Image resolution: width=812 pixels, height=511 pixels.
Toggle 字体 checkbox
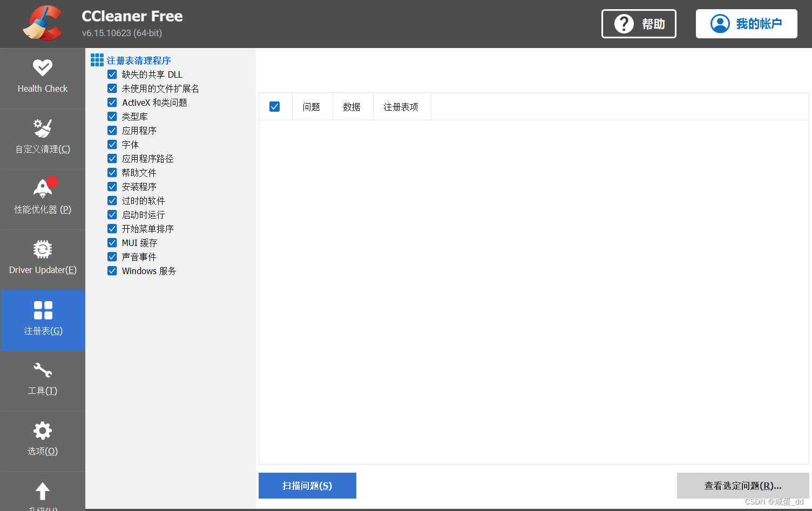(x=112, y=145)
